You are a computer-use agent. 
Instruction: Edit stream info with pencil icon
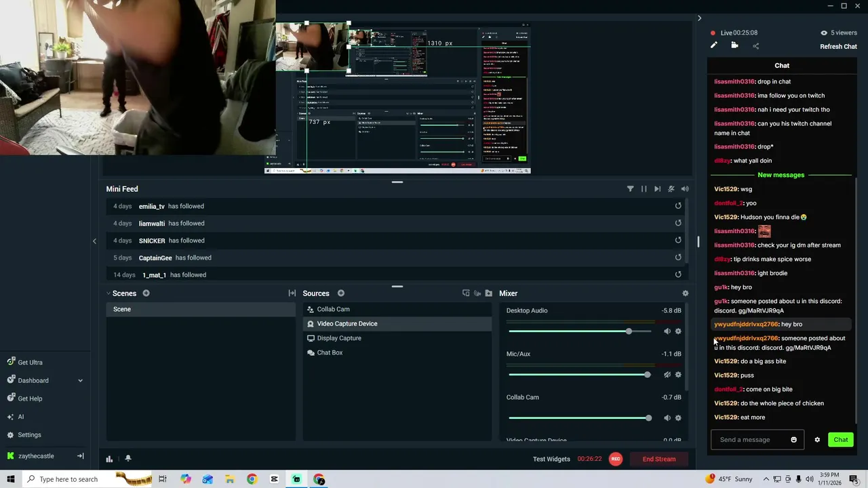pyautogui.click(x=713, y=45)
